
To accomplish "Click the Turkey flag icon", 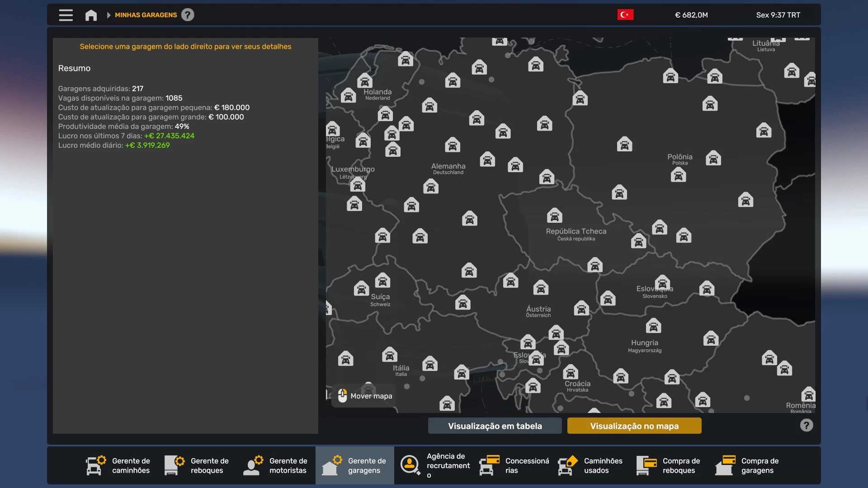I will (x=625, y=15).
